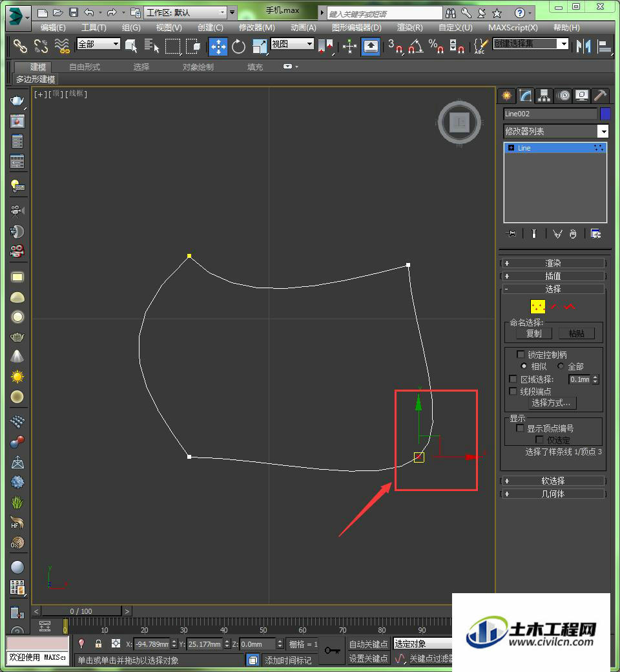Activate Spline sub-object level icon
Screen dimensions: 620x672
(570, 306)
